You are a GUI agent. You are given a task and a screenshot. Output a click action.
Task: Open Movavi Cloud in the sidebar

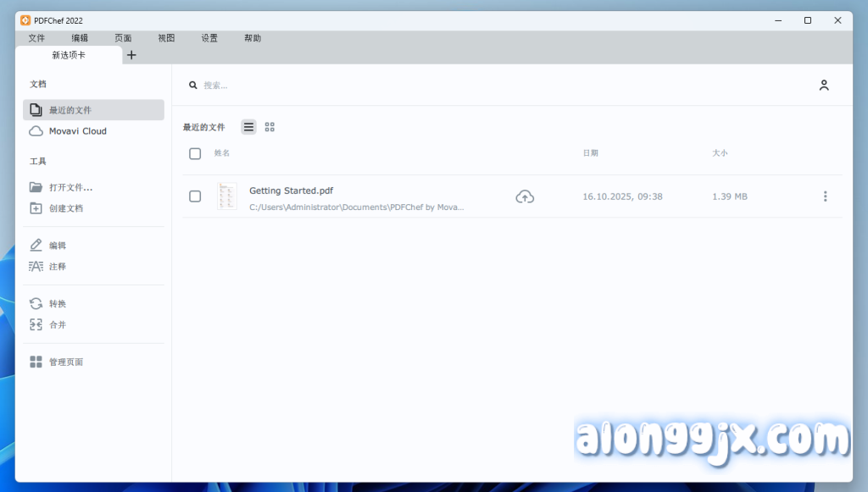pos(77,131)
